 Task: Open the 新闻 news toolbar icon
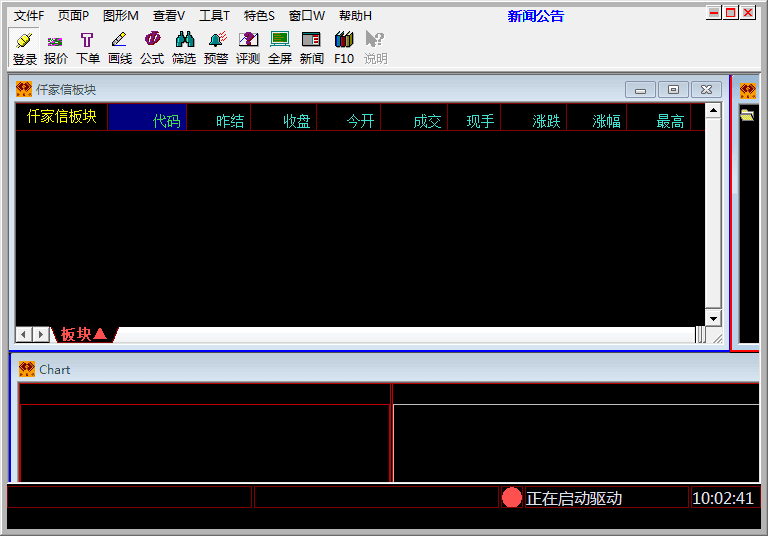[311, 47]
